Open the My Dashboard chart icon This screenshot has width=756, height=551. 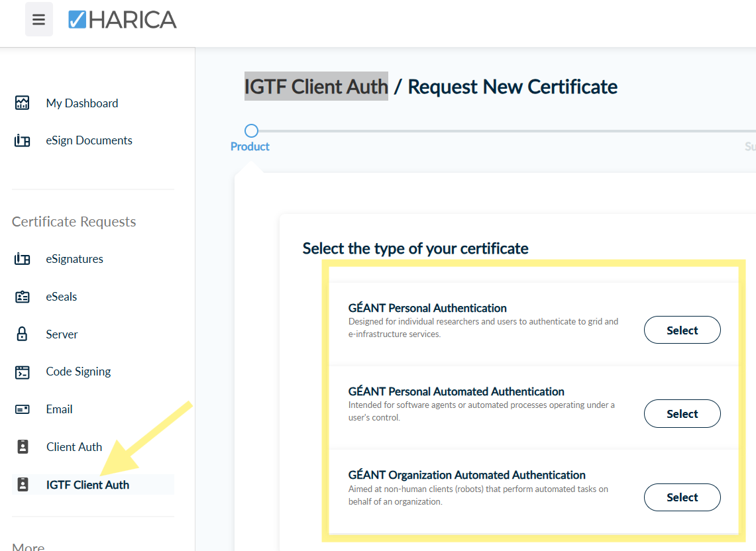point(22,103)
